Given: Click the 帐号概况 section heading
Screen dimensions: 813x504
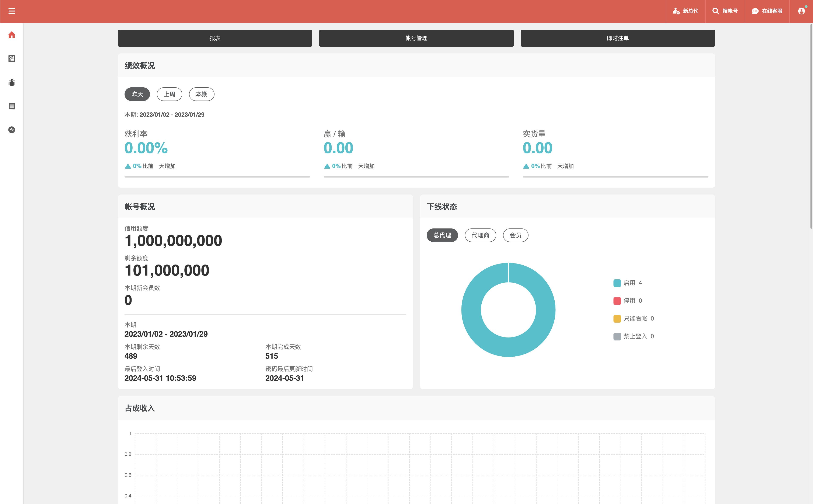Looking at the screenshot, I should click(140, 207).
